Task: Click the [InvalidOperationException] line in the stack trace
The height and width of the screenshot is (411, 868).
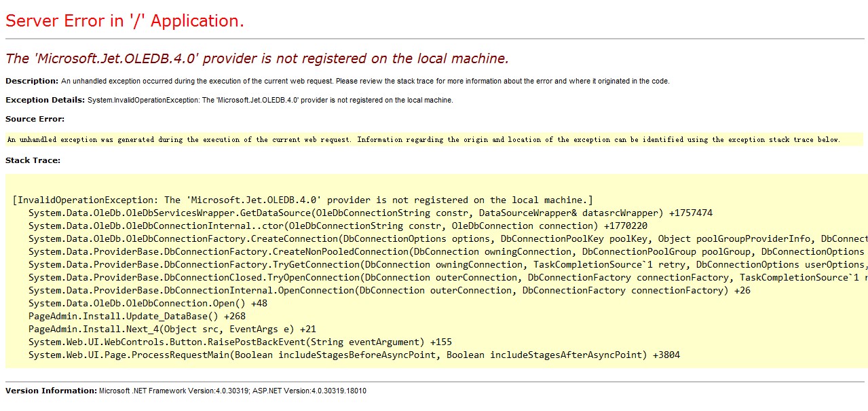Action: pyautogui.click(x=303, y=200)
